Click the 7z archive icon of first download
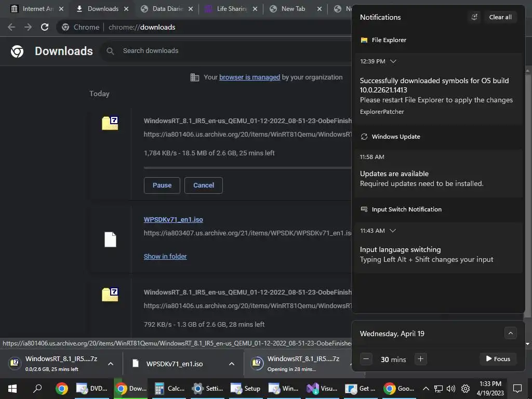Screen dimensions: 532x399 110,123
